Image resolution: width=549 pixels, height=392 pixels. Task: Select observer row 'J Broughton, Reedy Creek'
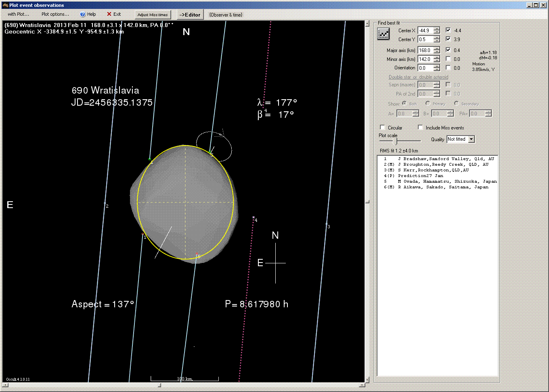(x=438, y=165)
